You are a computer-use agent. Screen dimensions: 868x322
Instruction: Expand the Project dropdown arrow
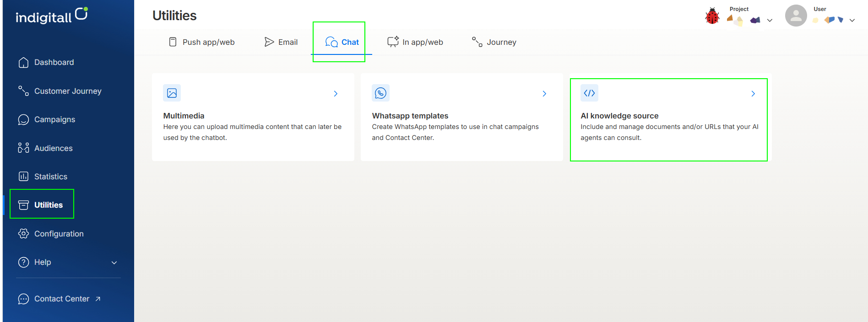(770, 20)
